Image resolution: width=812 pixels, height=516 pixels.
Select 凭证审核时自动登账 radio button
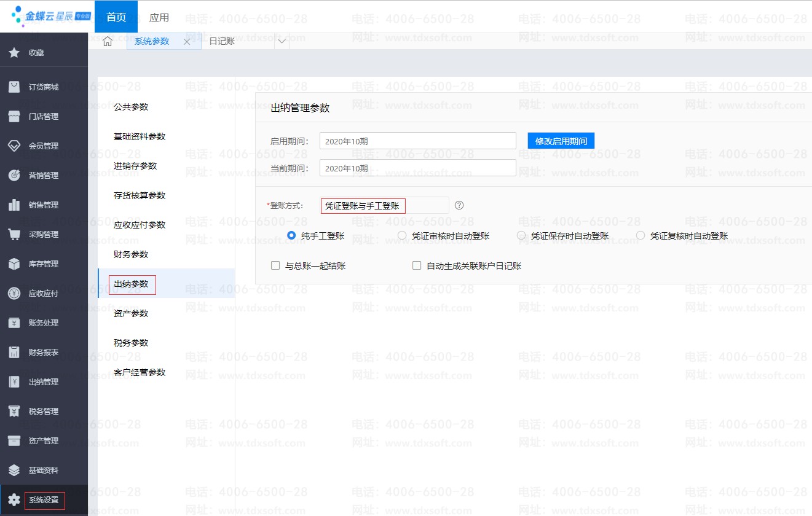pos(402,235)
